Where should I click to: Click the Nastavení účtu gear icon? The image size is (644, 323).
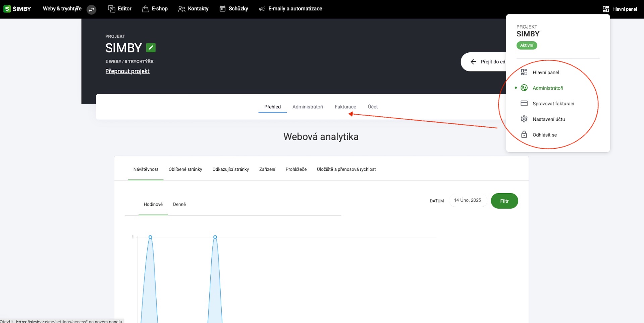tap(524, 119)
